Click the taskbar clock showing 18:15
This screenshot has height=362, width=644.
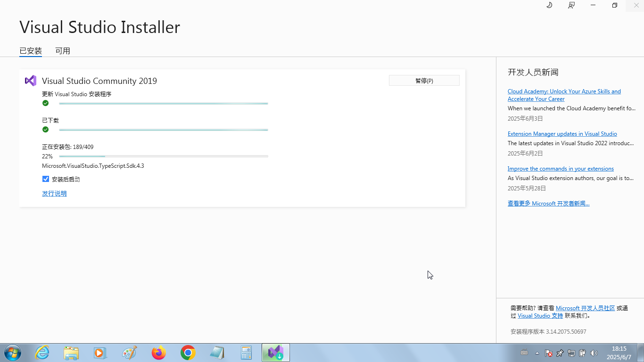pyautogui.click(x=619, y=353)
